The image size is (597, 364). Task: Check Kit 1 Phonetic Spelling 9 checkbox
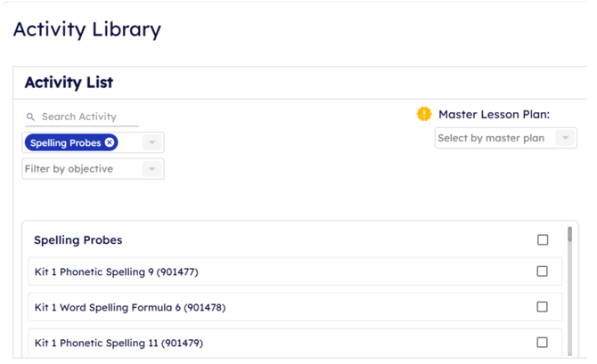[x=542, y=271]
